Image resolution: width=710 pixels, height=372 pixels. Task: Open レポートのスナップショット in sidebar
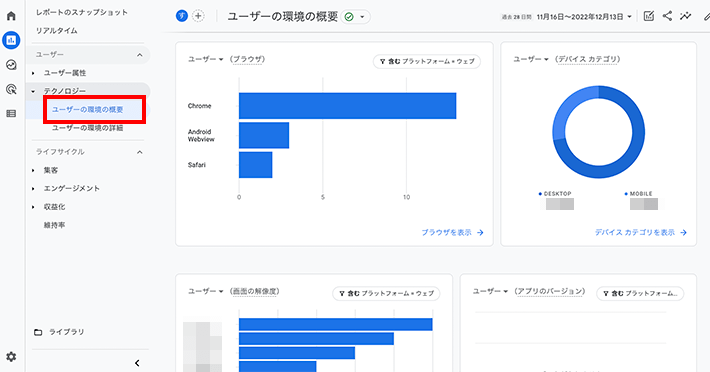tap(82, 12)
